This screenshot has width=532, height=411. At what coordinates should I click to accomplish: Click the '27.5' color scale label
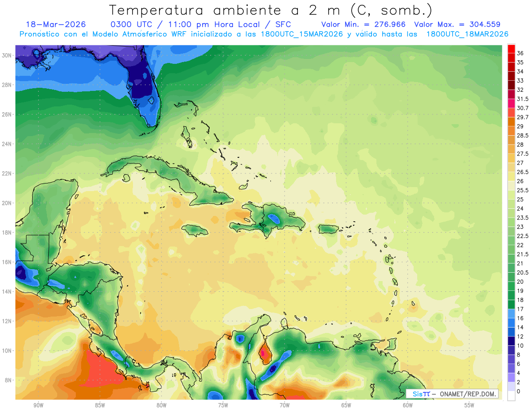(x=522, y=154)
